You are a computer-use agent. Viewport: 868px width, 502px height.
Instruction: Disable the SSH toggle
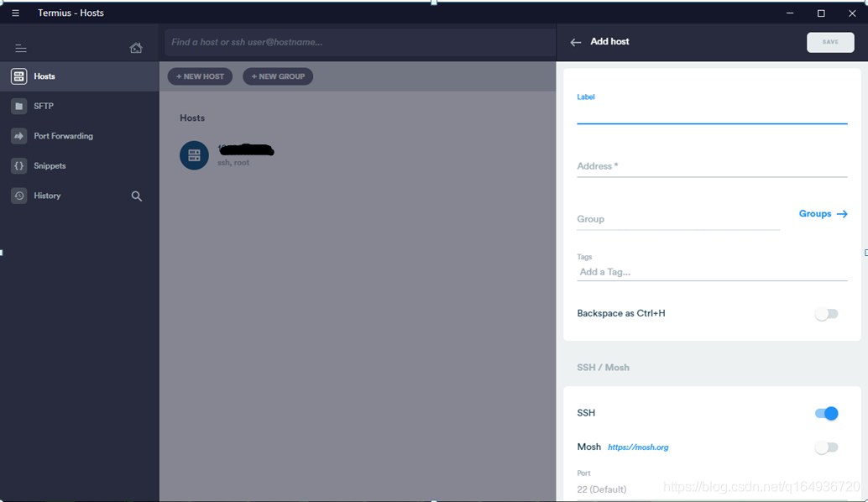pyautogui.click(x=826, y=414)
